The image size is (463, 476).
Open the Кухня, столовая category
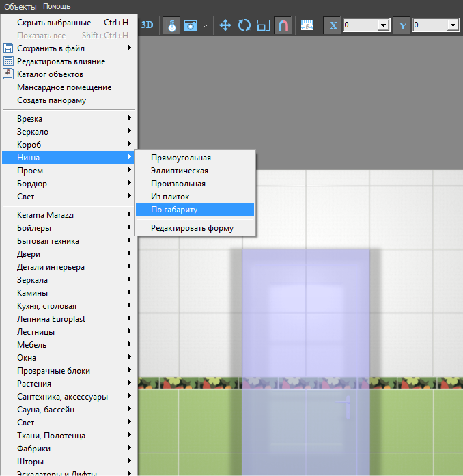coord(70,306)
